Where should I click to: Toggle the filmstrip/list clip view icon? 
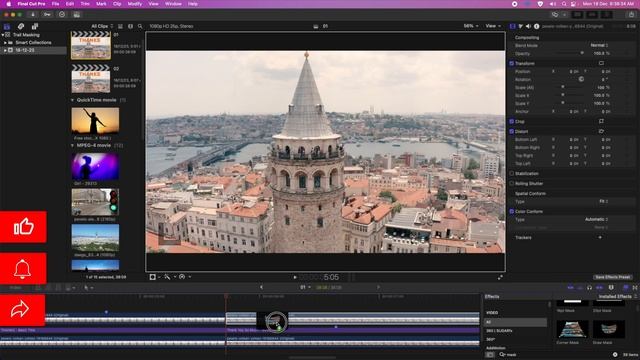pyautogui.click(x=120, y=26)
